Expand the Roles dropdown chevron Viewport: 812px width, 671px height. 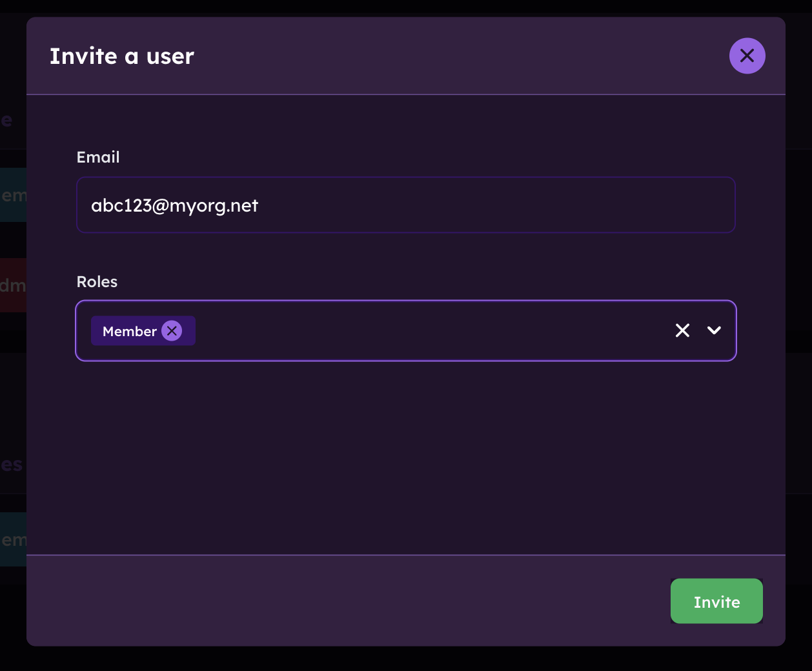pos(714,330)
